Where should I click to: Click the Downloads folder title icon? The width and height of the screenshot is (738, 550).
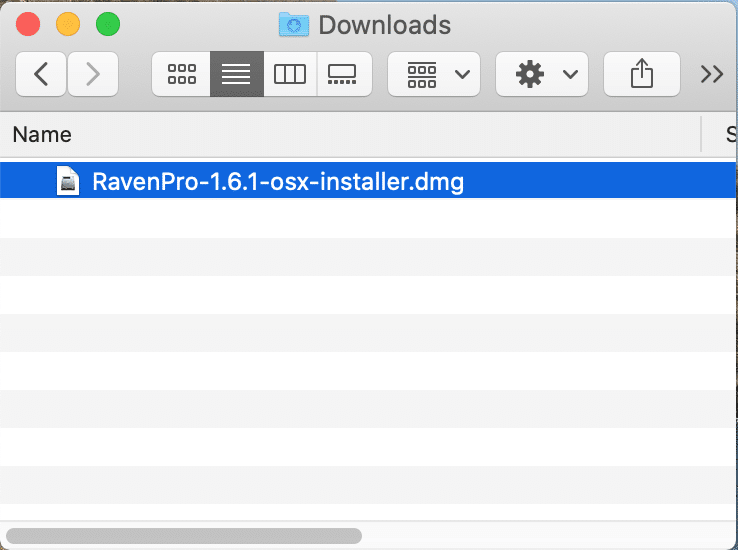(294, 24)
